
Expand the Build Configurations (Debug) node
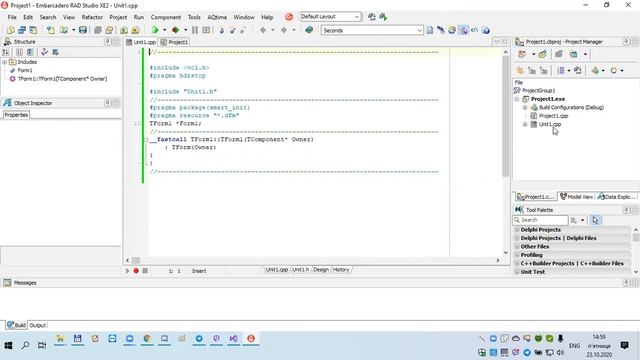coord(525,107)
